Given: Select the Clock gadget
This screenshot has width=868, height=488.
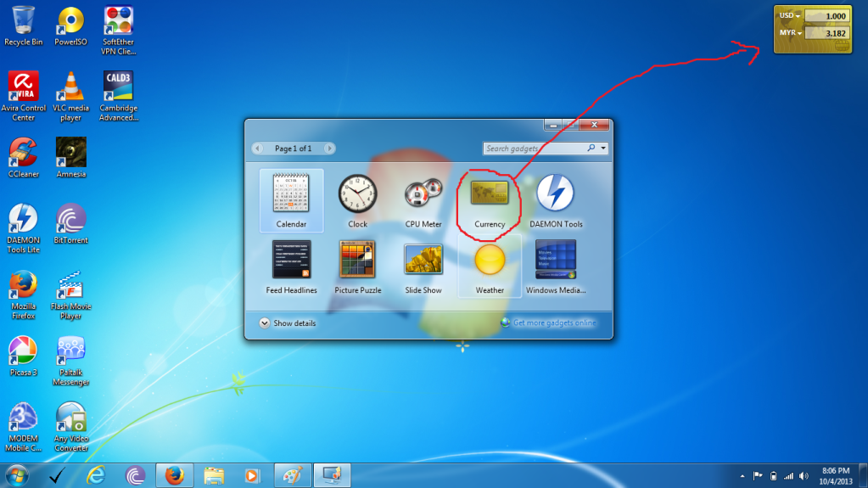Looking at the screenshot, I should tap(357, 200).
